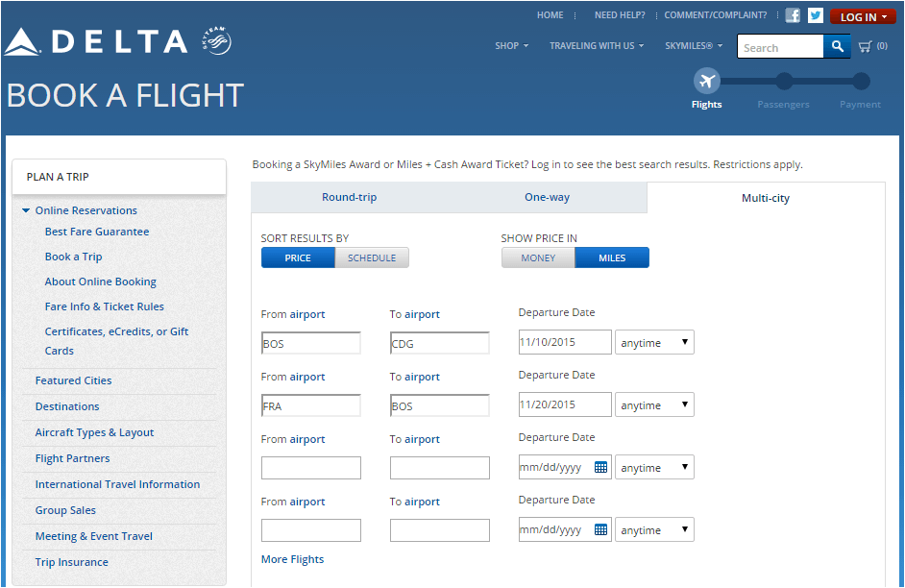This screenshot has width=905, height=588.
Task: Open time dropdown for 11/20/2015 flight
Action: click(654, 404)
